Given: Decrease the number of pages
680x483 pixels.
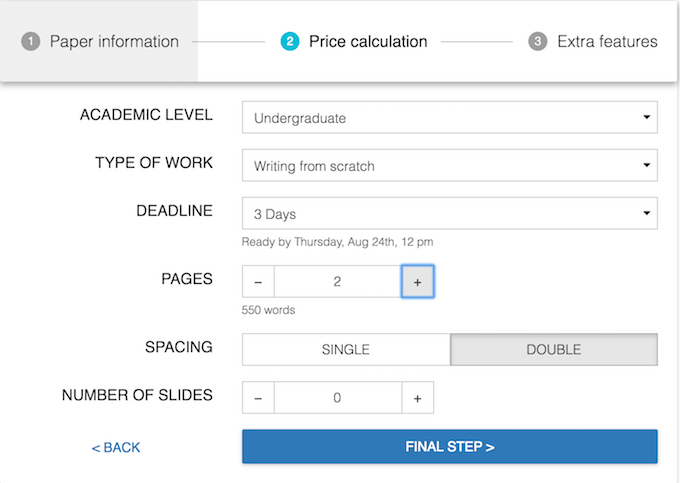Looking at the screenshot, I should click(x=258, y=282).
